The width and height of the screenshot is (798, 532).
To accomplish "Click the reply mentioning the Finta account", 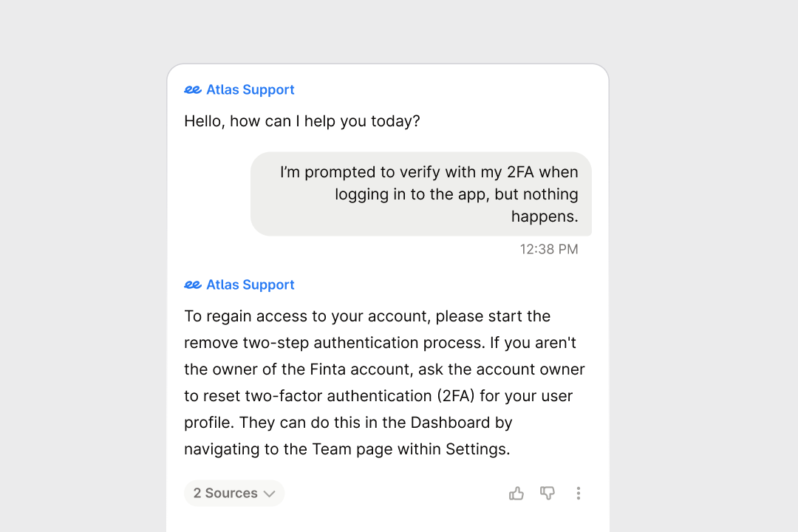I will (x=384, y=382).
